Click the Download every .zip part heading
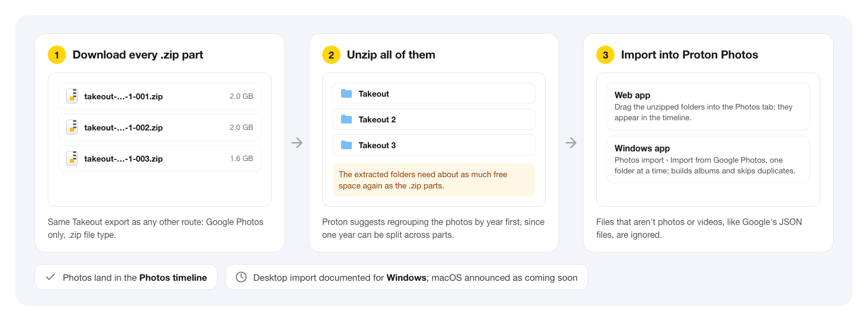The image size is (868, 321). (x=138, y=55)
